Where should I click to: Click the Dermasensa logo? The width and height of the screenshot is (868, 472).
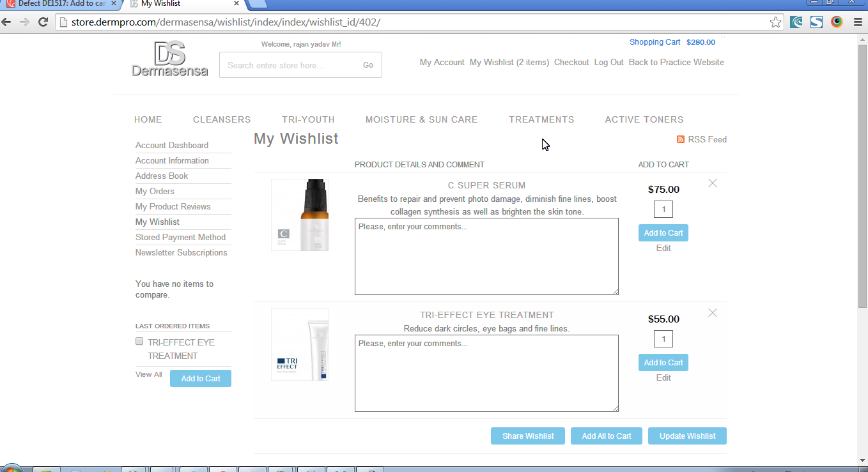point(170,59)
